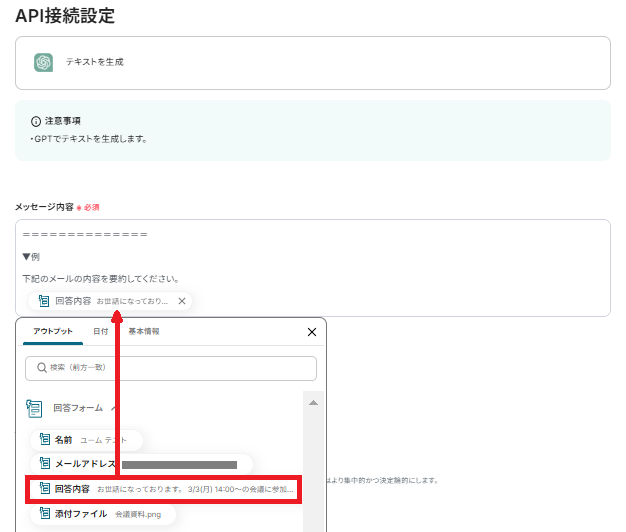Open the 基本情報 tab

[x=144, y=331]
